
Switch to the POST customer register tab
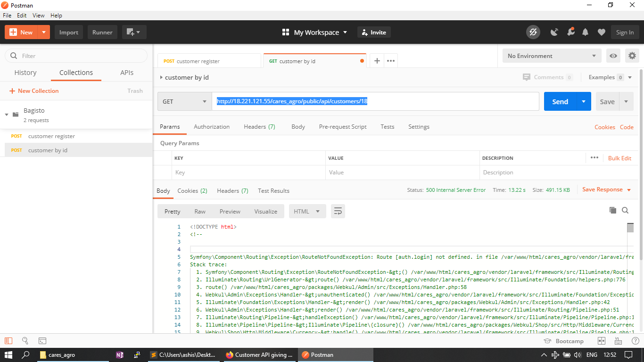[x=209, y=61]
